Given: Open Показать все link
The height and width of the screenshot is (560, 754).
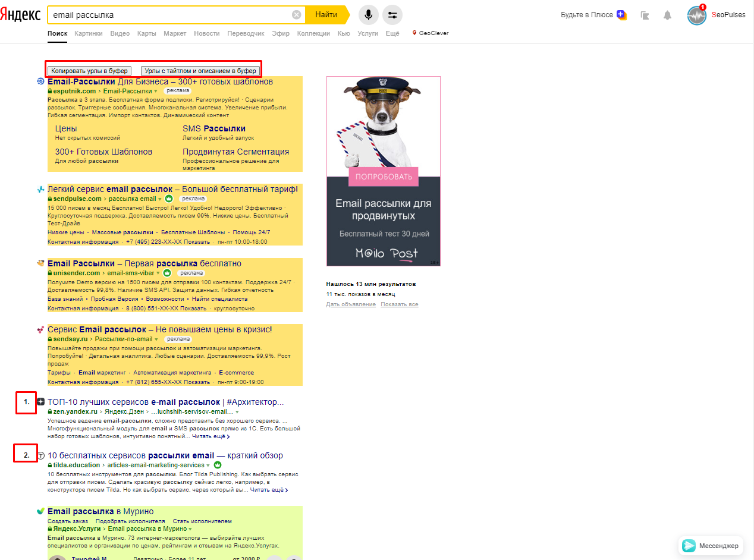Looking at the screenshot, I should point(400,304).
